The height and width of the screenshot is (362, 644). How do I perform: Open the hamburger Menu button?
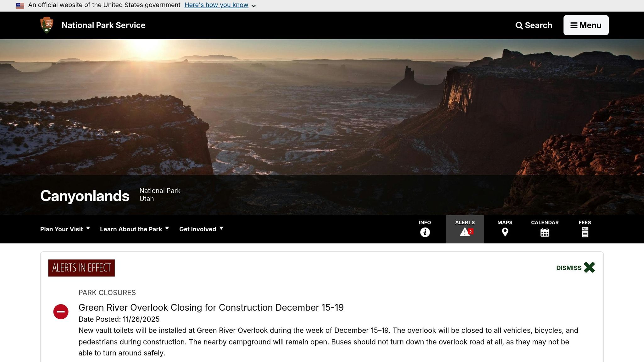coord(586,25)
